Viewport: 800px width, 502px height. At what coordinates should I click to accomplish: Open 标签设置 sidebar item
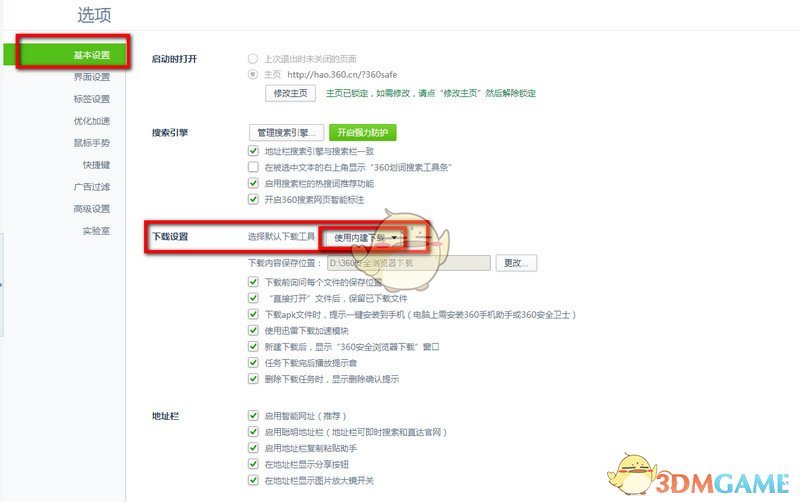click(x=92, y=99)
